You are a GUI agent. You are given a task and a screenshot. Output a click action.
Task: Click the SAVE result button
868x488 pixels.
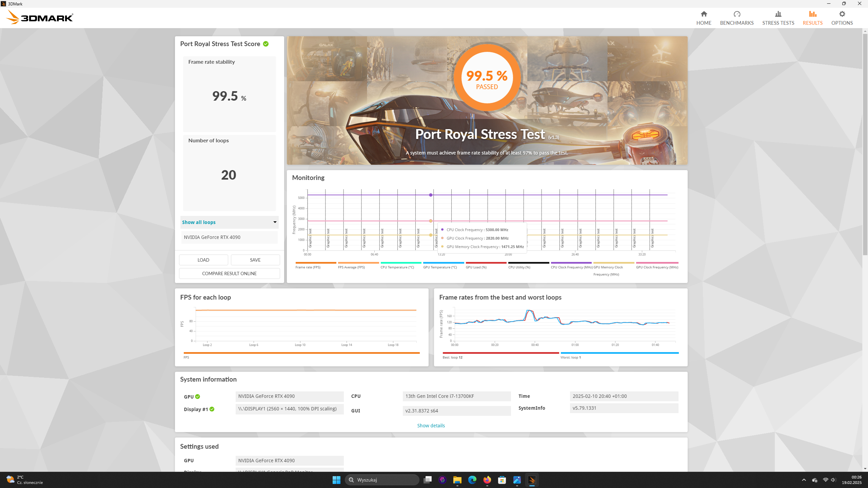click(255, 260)
